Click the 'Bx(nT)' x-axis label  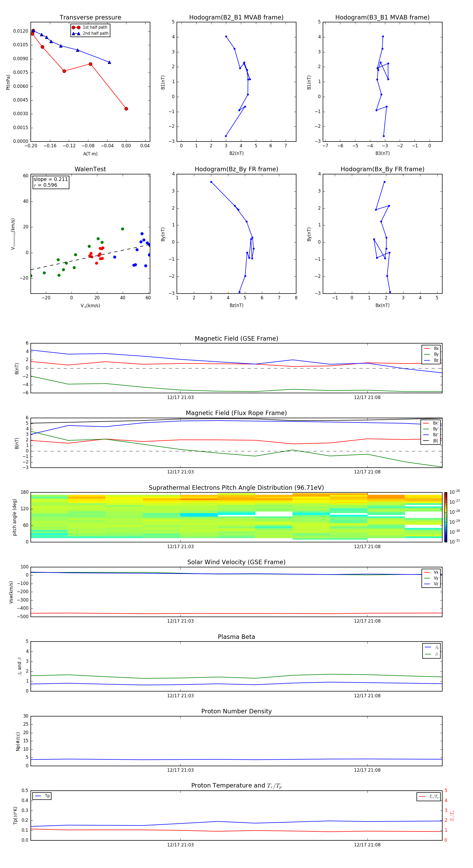(x=382, y=305)
